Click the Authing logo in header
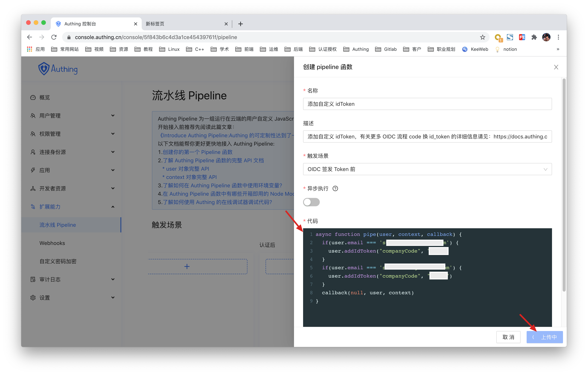 [x=58, y=69]
